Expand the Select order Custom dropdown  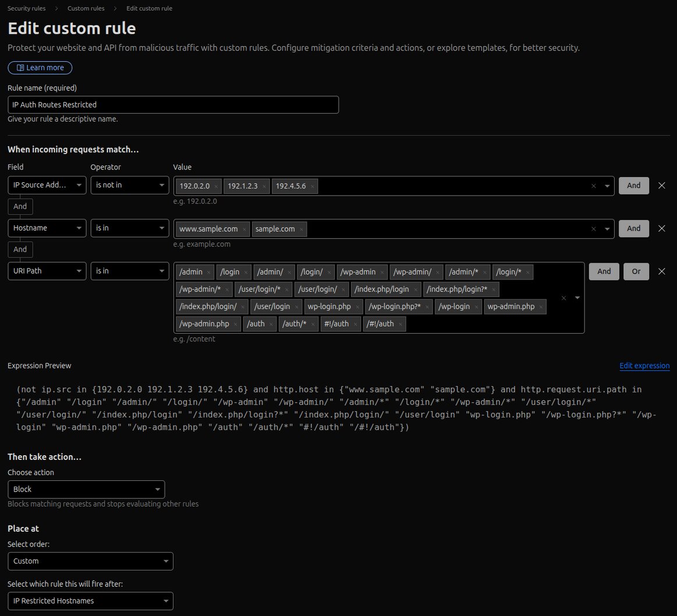tap(90, 561)
